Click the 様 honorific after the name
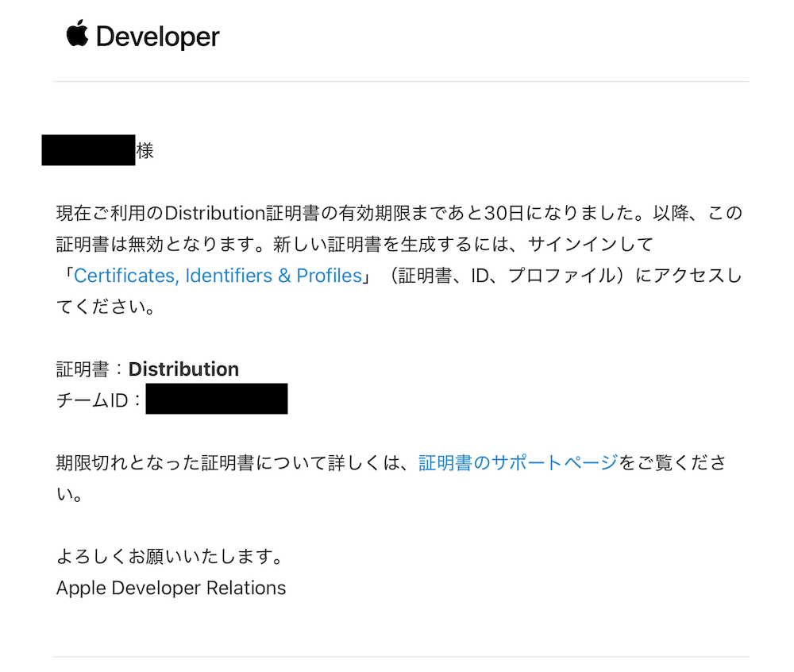Viewport: 794px width, 672px height. click(x=145, y=151)
